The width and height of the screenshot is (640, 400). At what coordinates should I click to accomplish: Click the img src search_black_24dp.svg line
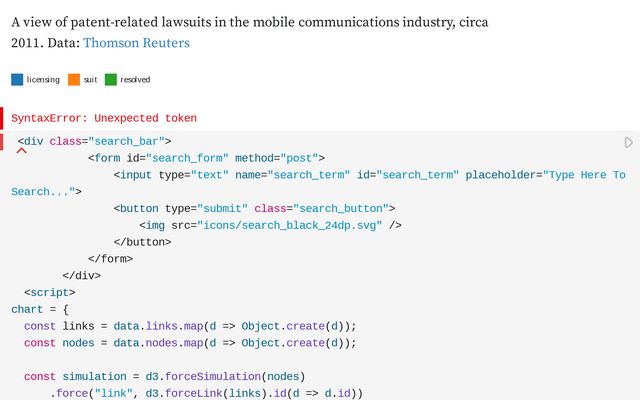[270, 225]
